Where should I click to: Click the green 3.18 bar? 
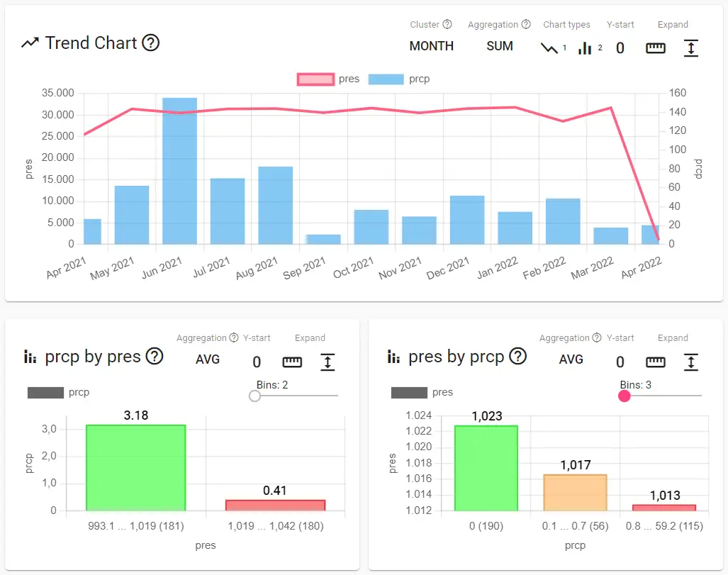coord(135,468)
